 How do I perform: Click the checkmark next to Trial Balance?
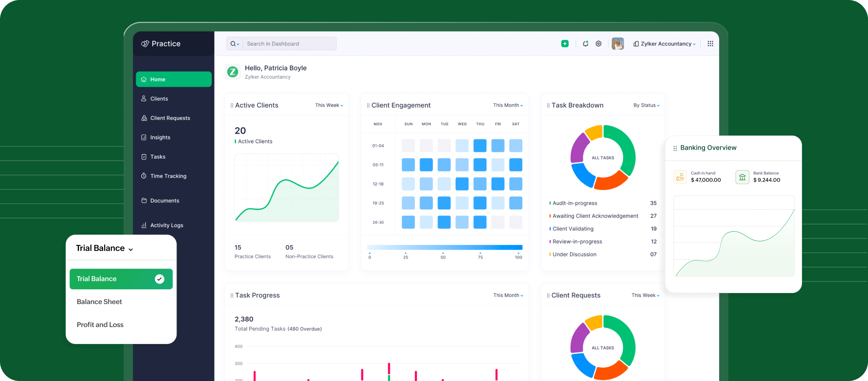(159, 279)
